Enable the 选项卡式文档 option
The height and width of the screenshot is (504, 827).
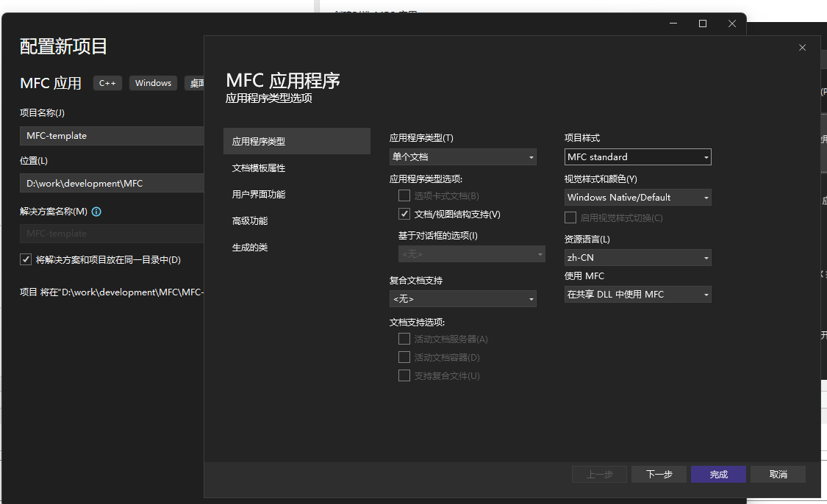[x=404, y=195]
